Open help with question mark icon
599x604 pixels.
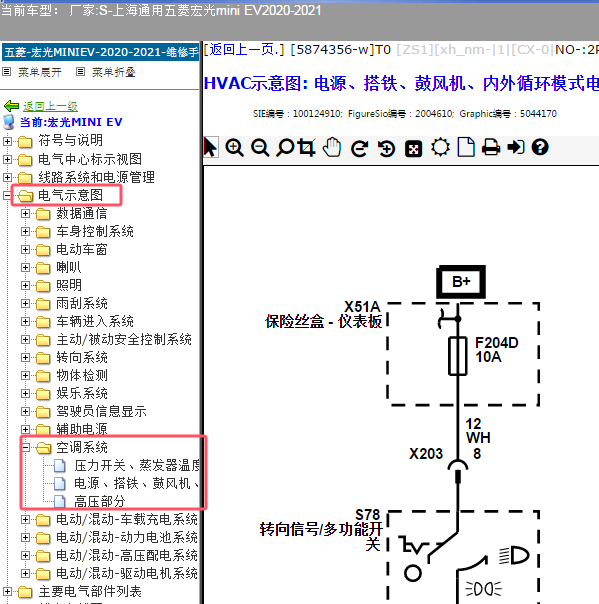click(540, 148)
